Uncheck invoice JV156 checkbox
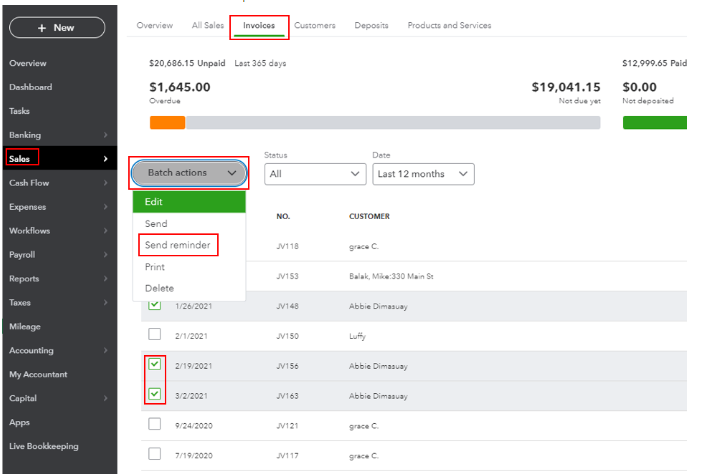720x475 pixels. click(154, 364)
